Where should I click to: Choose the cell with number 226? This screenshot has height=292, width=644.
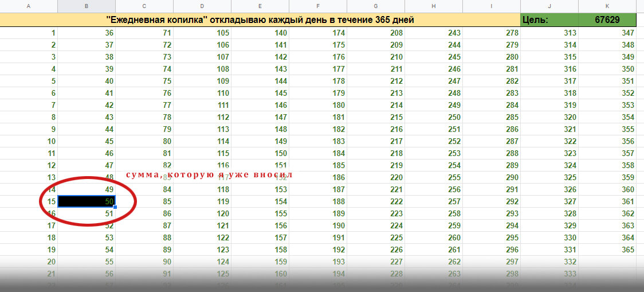376,250
